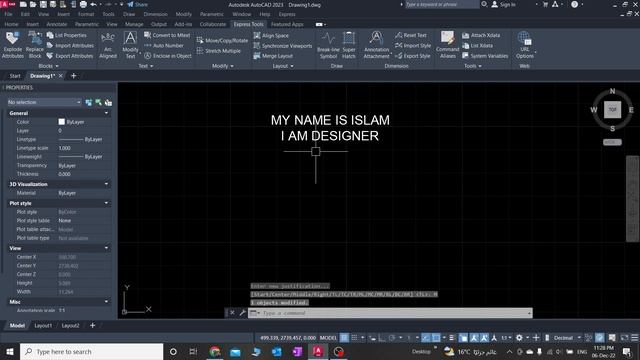Select the Stretch Multiple tool
The image size is (640, 360).
click(x=219, y=51)
